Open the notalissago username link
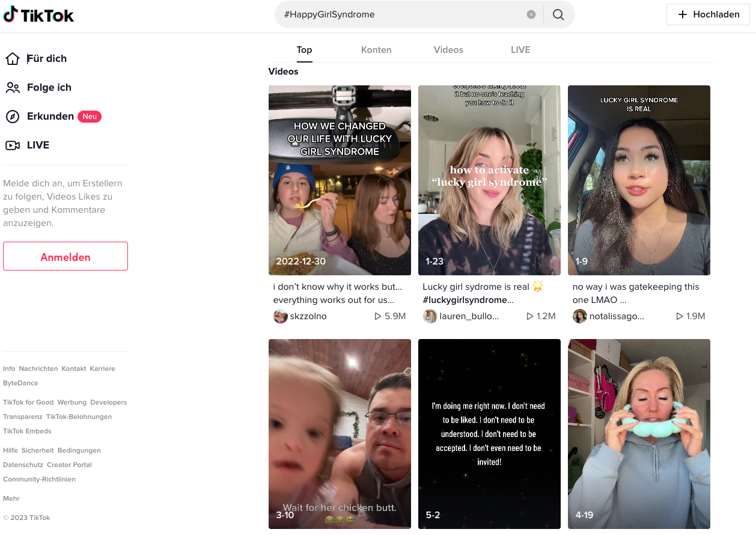This screenshot has width=756, height=535. click(617, 316)
